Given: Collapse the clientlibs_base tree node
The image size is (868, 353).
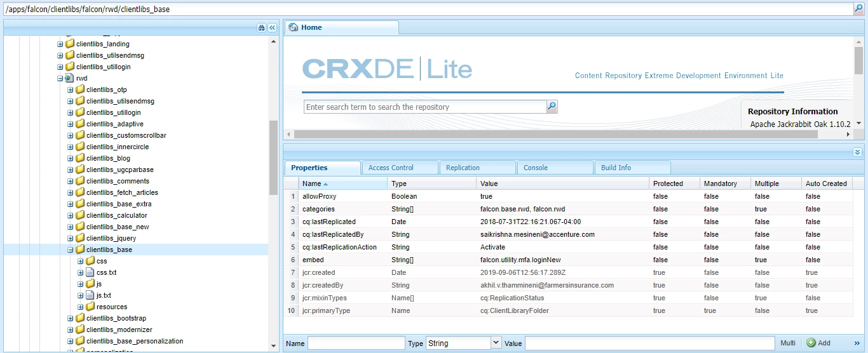Looking at the screenshot, I should point(71,250).
